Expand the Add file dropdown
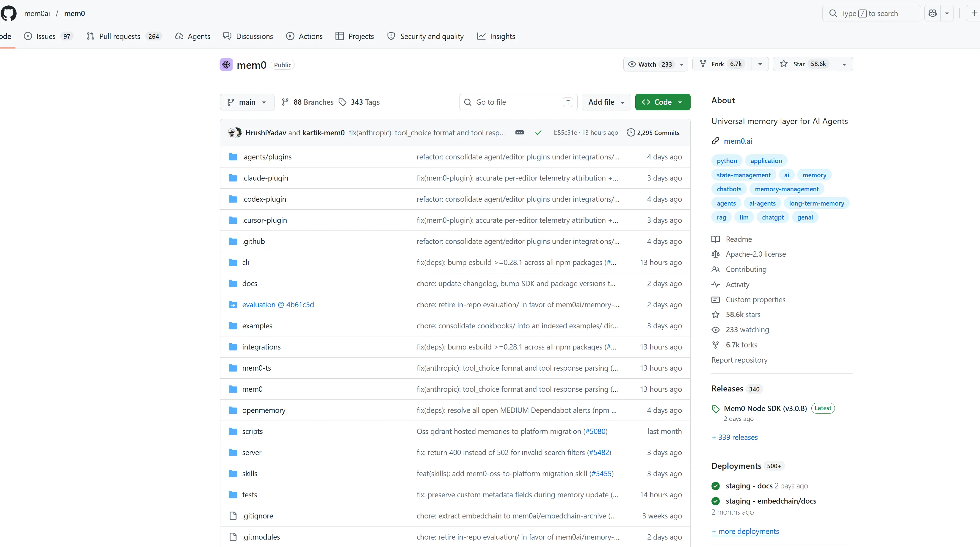The image size is (980, 547). tap(606, 102)
